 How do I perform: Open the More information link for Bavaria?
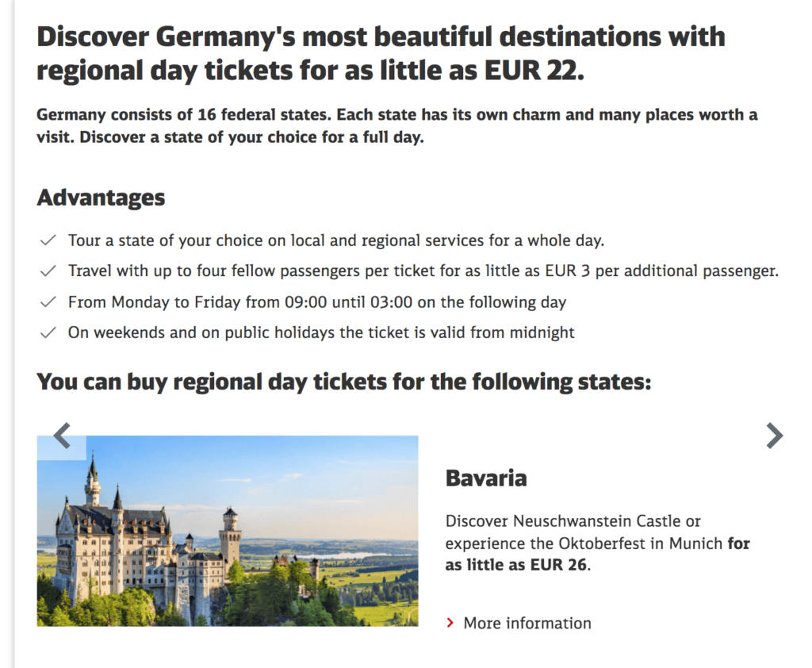point(527,624)
